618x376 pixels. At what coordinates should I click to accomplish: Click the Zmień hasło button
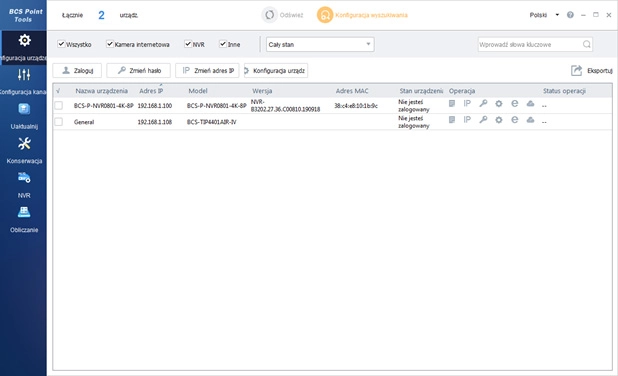138,71
